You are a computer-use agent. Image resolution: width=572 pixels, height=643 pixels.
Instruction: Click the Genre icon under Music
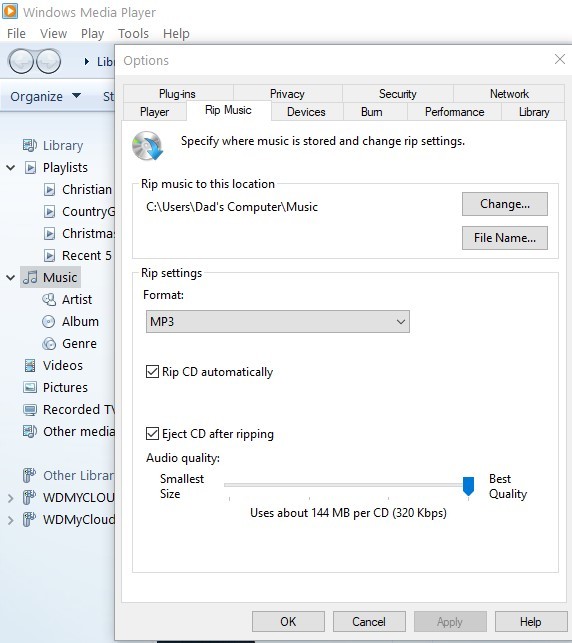pos(49,344)
